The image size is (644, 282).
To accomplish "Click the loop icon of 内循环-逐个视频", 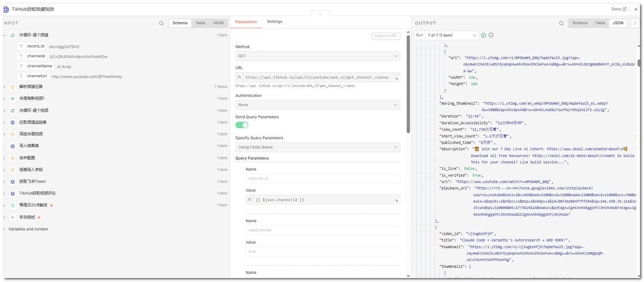I will coord(13,110).
